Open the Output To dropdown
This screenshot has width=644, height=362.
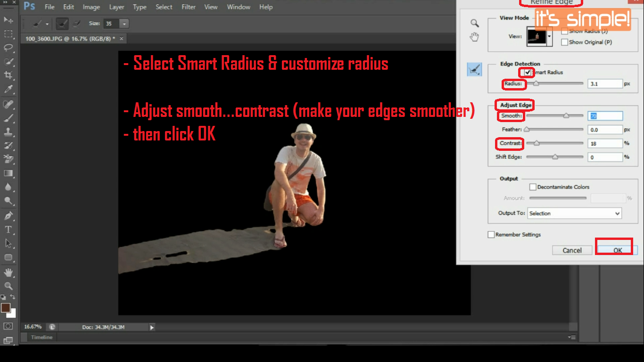point(574,214)
